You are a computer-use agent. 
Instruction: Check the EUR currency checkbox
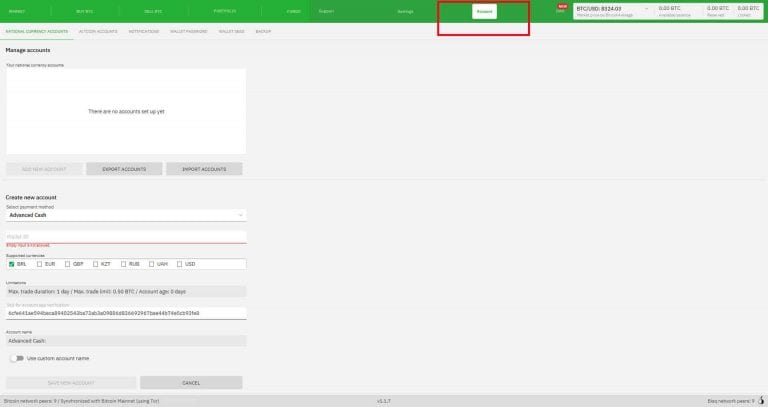point(39,264)
